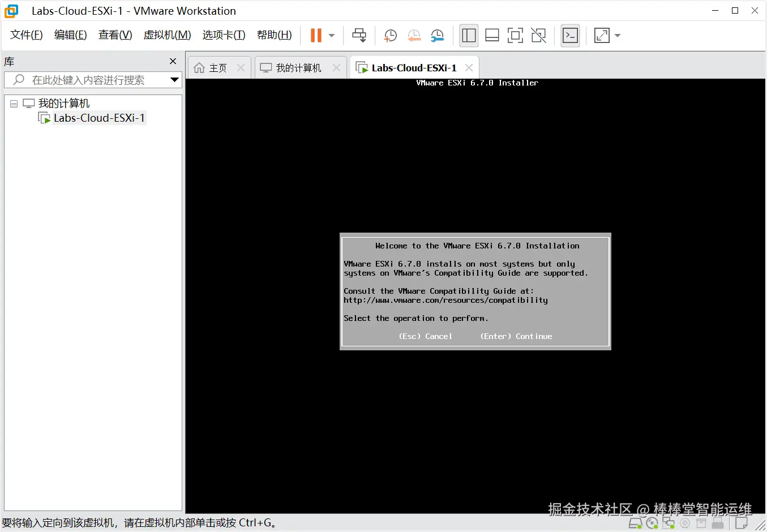The height and width of the screenshot is (532, 767).
Task: Pause the virtual machine with the orange button
Action: [316, 36]
